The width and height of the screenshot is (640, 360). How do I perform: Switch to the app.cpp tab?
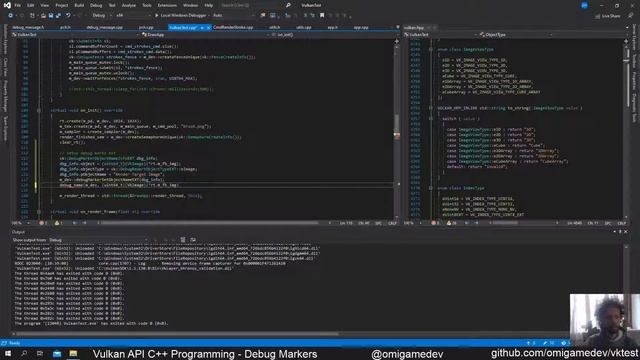361,27
